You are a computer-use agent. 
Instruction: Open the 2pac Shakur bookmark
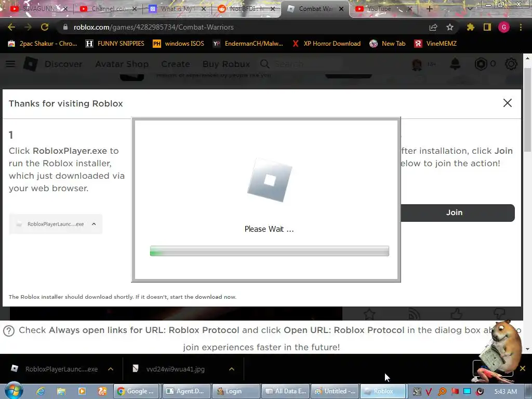pos(43,44)
